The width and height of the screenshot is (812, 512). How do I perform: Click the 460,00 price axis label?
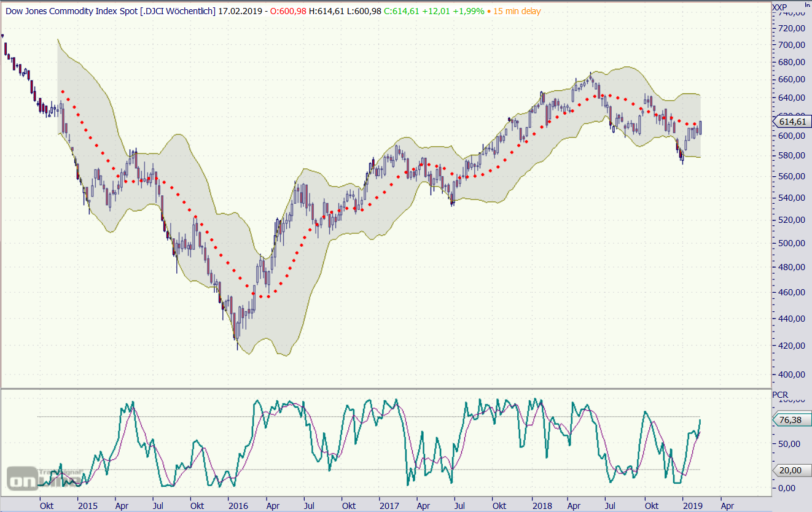(x=791, y=292)
